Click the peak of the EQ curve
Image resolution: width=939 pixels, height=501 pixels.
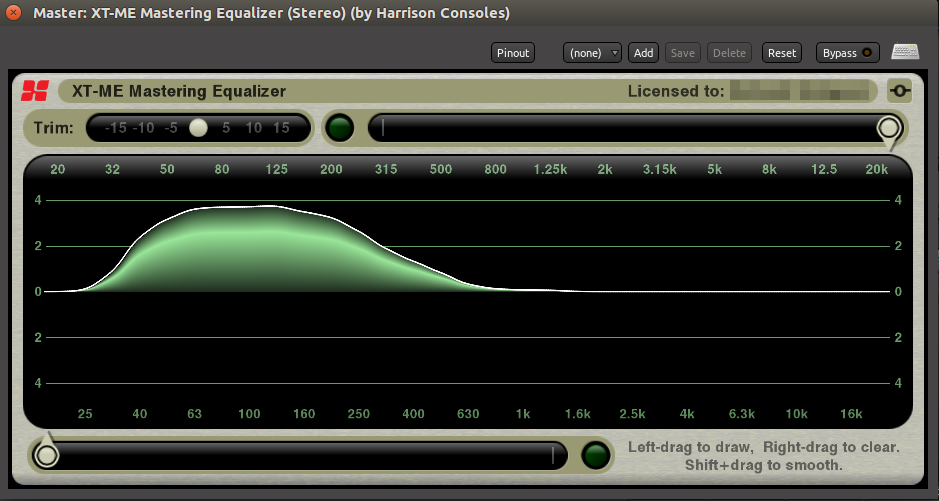click(269, 207)
